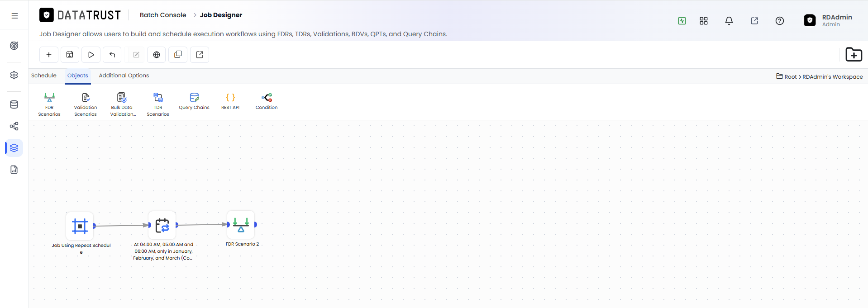Click the DATATRUST logo
Image resolution: width=868 pixels, height=308 pixels.
pos(80,15)
